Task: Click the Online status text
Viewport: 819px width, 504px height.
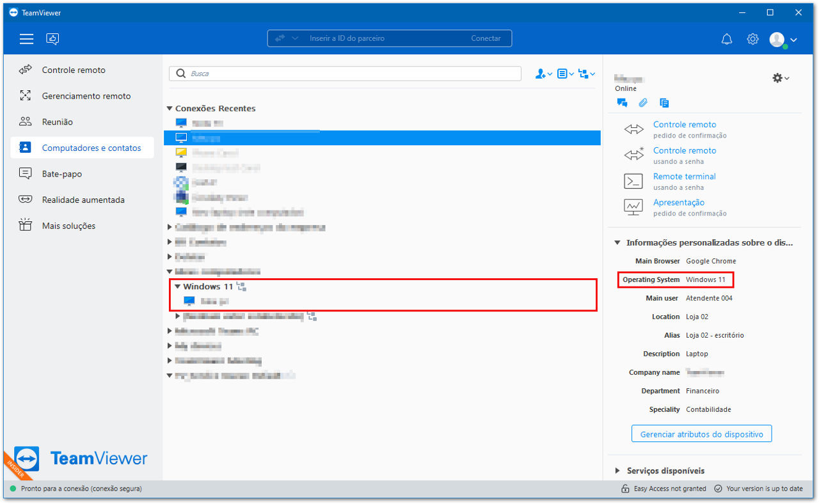Action: (x=626, y=89)
